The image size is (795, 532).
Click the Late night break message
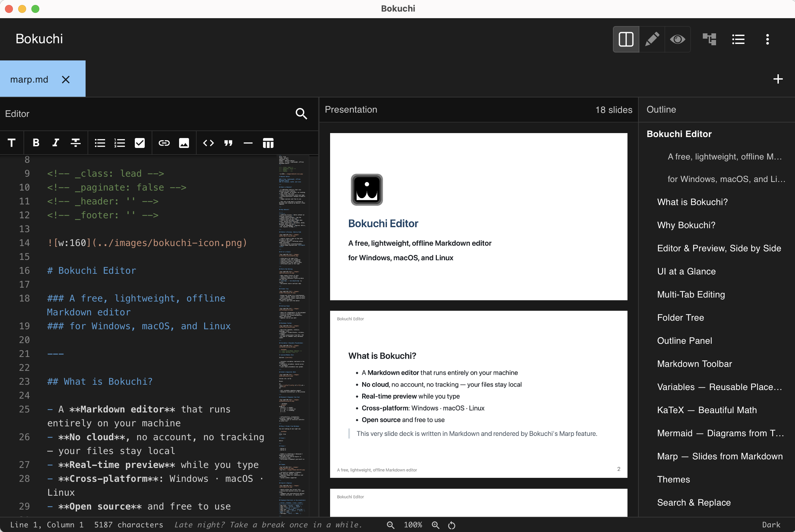268,525
